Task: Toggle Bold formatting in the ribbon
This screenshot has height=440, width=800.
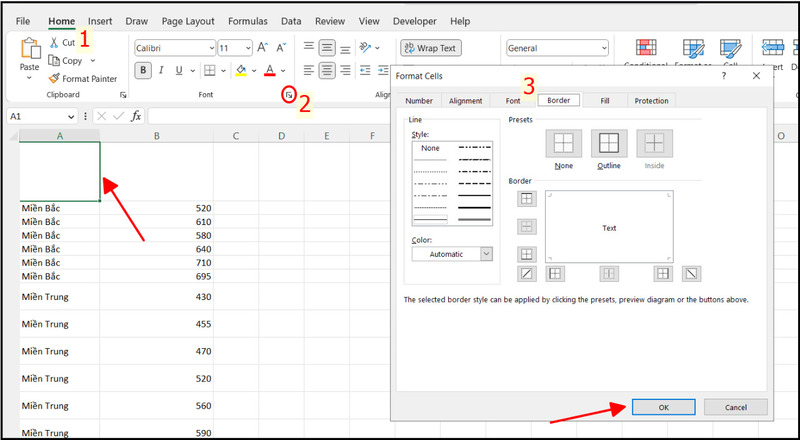Action: pyautogui.click(x=144, y=70)
